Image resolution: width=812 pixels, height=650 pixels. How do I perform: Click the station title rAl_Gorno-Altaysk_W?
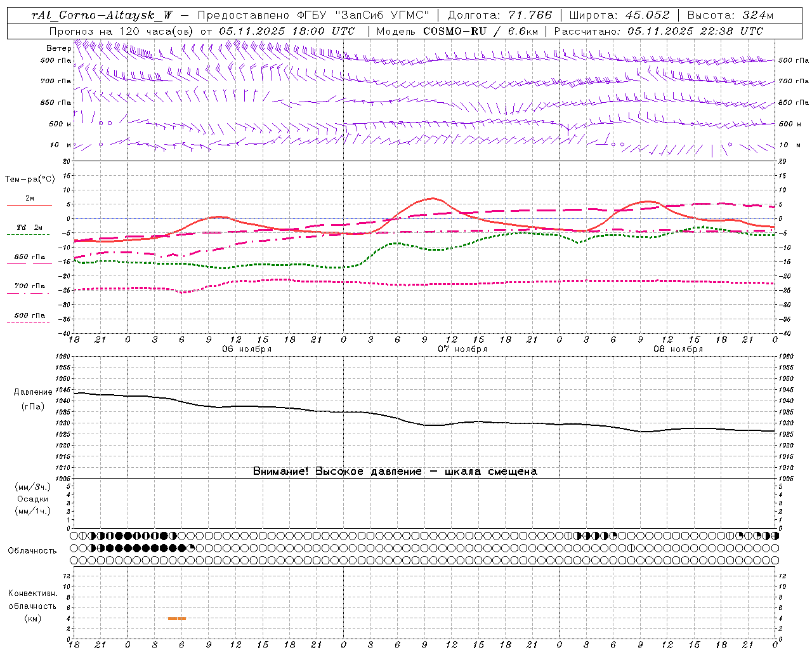101,16
